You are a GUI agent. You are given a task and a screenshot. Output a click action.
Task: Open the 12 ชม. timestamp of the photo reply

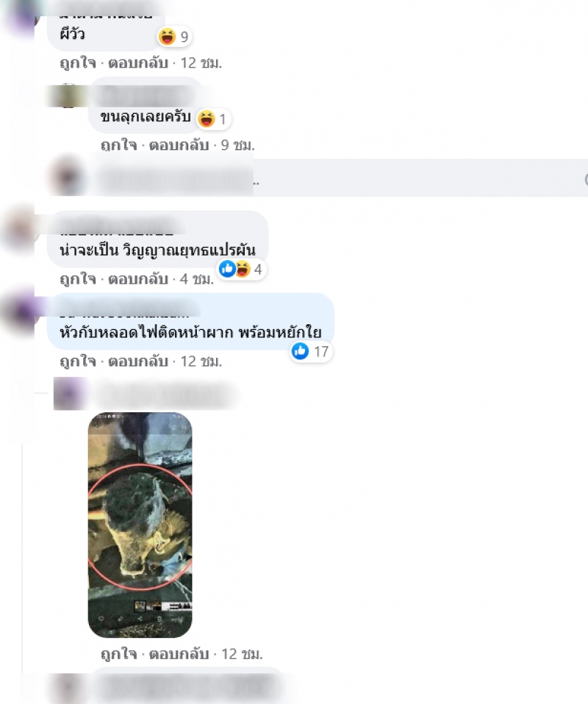pos(242,654)
